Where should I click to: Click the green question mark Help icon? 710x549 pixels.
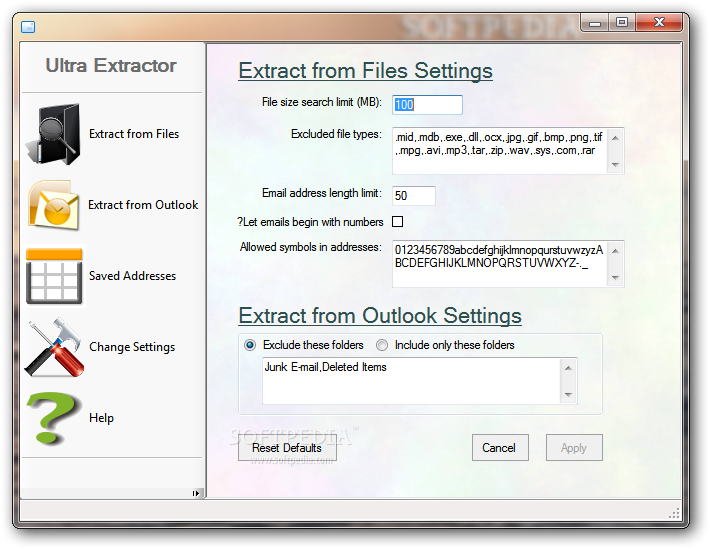point(54,418)
